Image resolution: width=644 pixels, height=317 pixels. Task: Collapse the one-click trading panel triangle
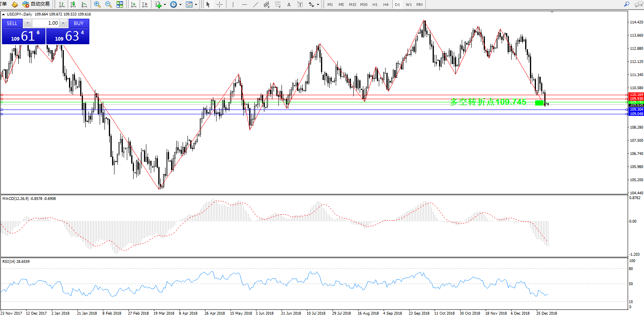click(4, 14)
